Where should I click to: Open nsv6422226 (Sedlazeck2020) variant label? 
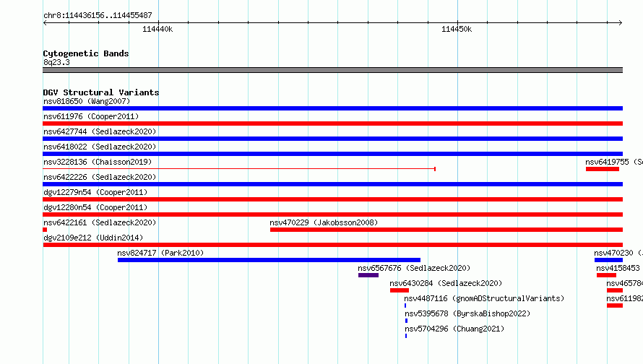click(x=100, y=177)
